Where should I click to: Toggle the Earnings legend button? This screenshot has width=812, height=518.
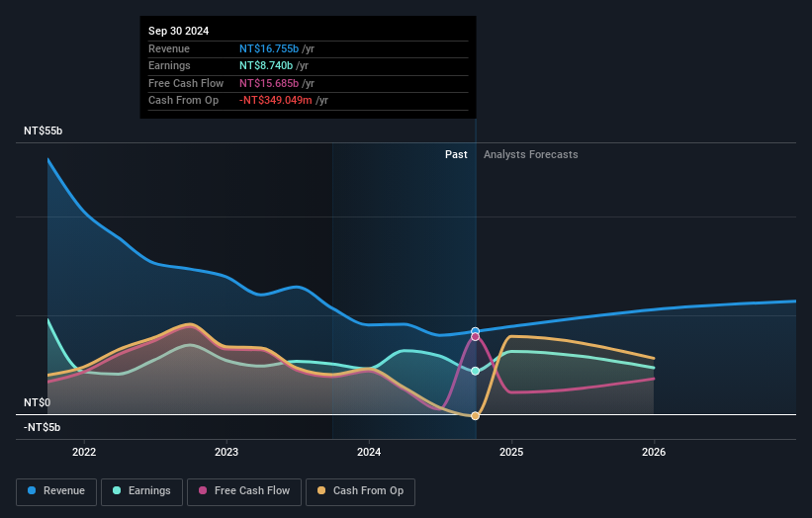tap(141, 491)
